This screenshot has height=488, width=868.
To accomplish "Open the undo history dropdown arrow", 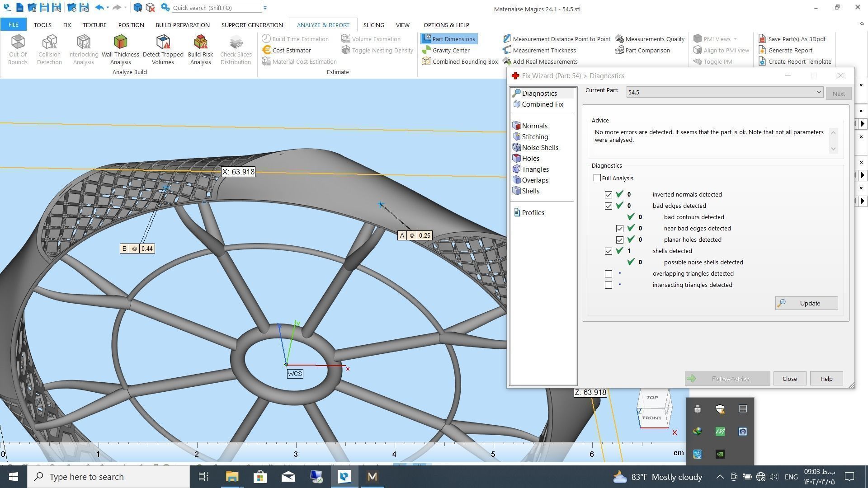I will click(x=108, y=8).
